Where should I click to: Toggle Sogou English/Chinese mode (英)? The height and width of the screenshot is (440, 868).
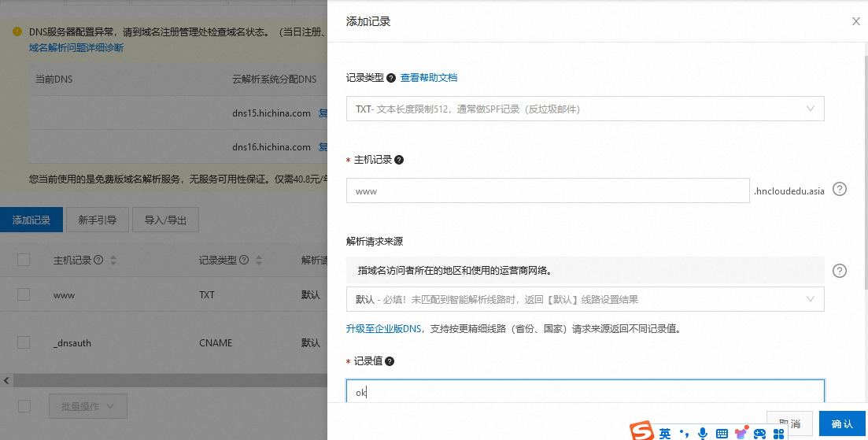pos(665,434)
